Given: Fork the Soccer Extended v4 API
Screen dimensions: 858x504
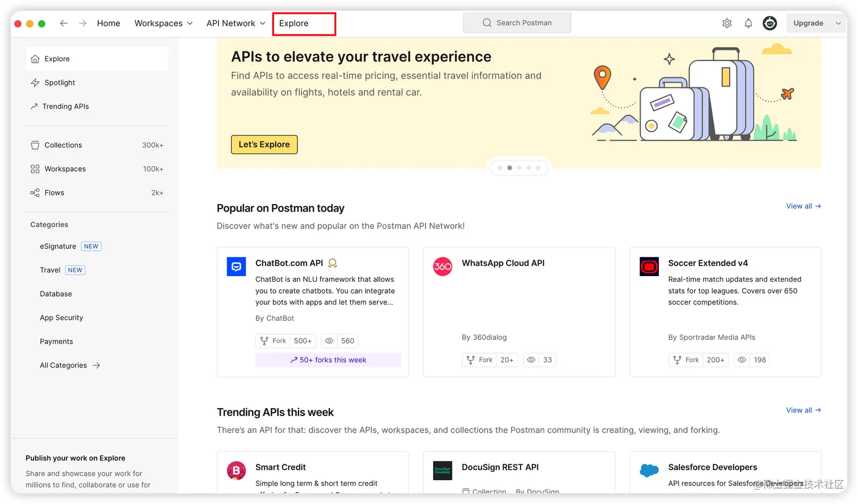Looking at the screenshot, I should point(687,360).
